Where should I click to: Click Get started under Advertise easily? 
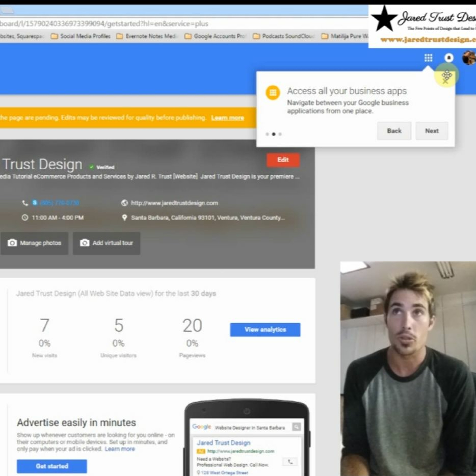click(x=52, y=466)
